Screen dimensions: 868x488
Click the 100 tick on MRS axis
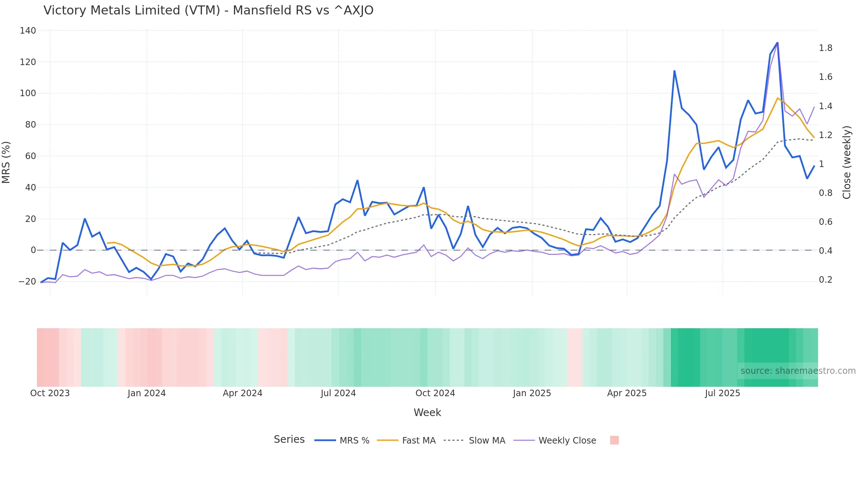point(28,93)
